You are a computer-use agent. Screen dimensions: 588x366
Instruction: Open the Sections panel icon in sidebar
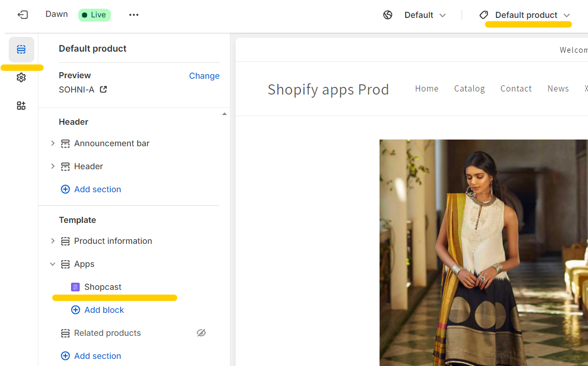point(21,50)
